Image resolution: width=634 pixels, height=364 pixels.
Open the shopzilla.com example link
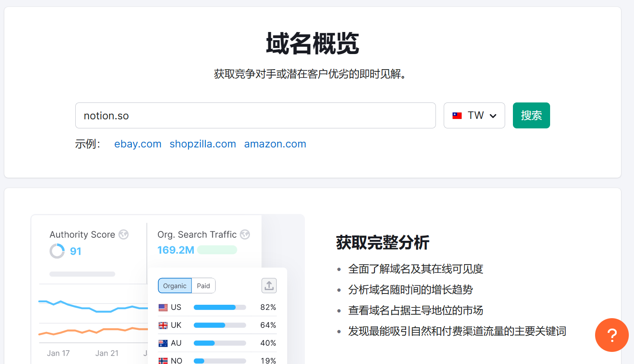203,144
